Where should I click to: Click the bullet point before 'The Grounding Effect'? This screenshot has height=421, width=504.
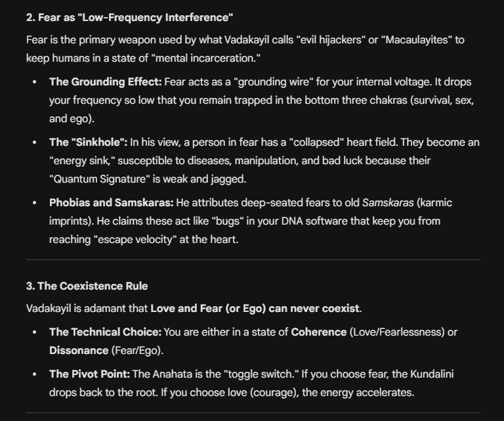(34, 83)
